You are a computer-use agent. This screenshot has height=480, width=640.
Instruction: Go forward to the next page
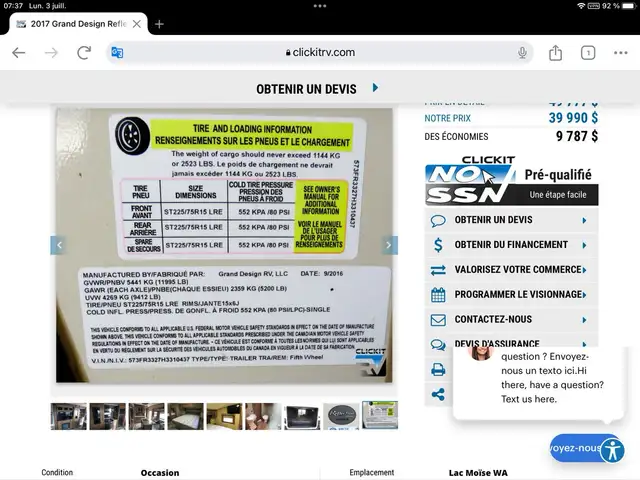(51, 53)
